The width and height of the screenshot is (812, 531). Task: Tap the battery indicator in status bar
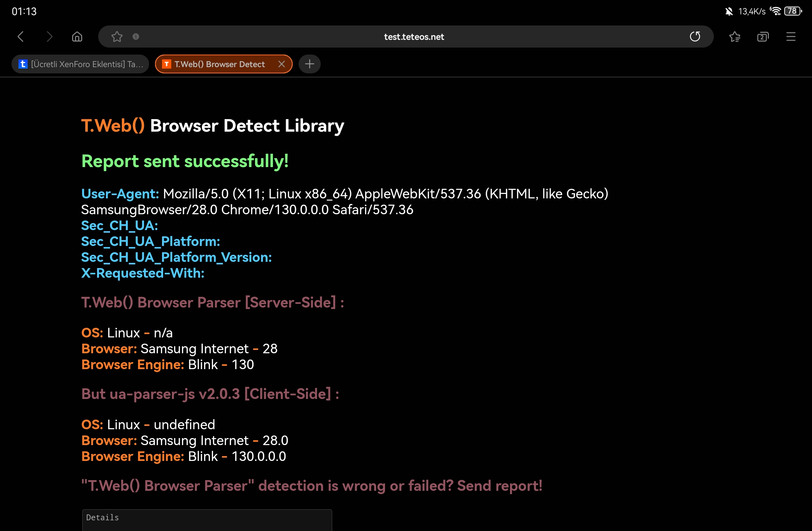(x=793, y=11)
